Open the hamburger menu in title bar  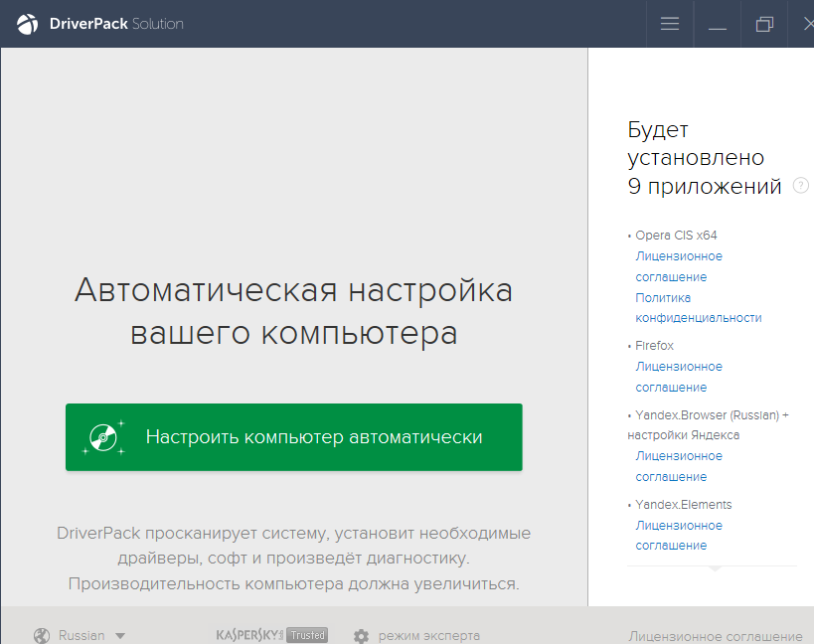(x=670, y=24)
